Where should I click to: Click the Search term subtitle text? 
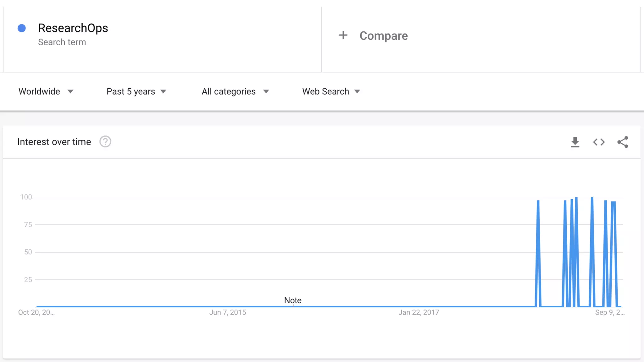pyautogui.click(x=62, y=42)
